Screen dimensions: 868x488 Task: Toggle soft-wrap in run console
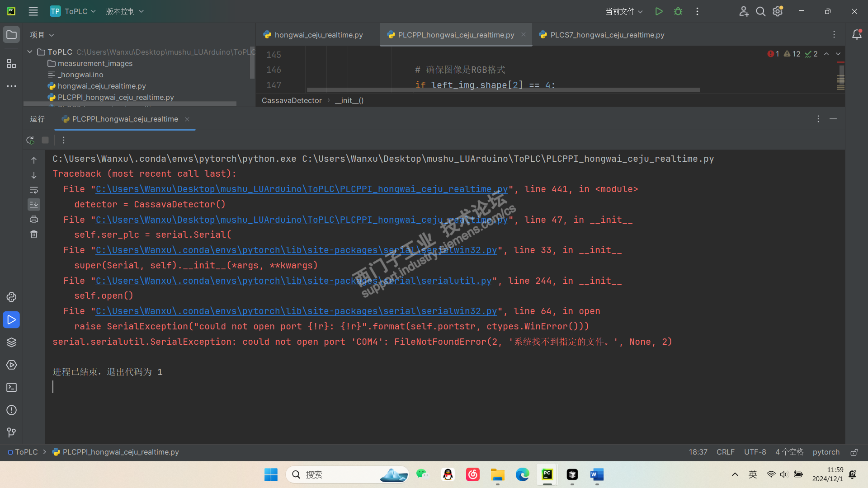point(34,190)
